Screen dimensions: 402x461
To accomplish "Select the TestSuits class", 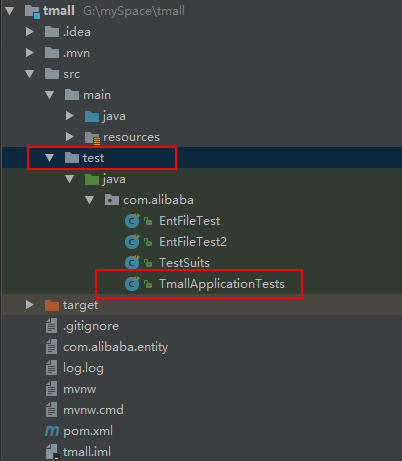I will (x=184, y=263).
